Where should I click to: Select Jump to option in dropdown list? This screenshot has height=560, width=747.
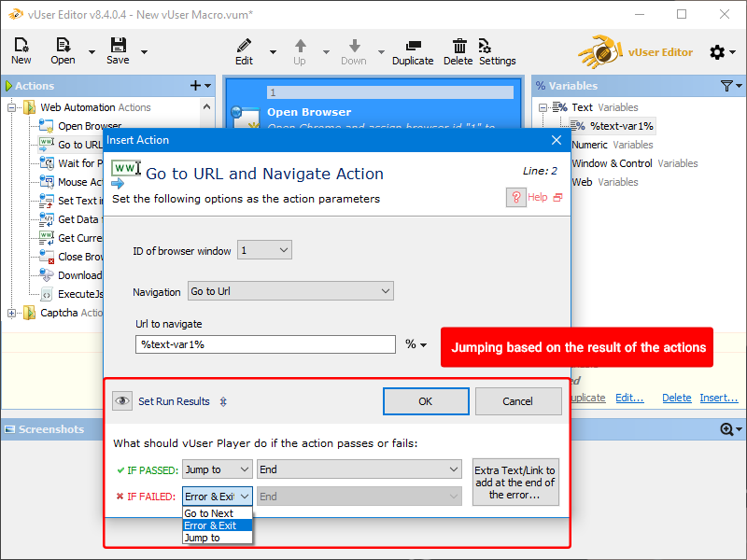pos(218,538)
